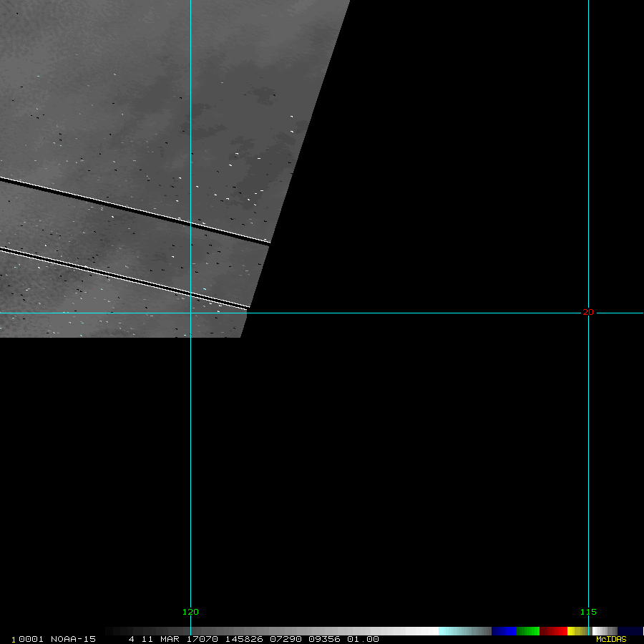Select the green segment of the color bar
Screen dimensions: 644x644
click(528, 631)
